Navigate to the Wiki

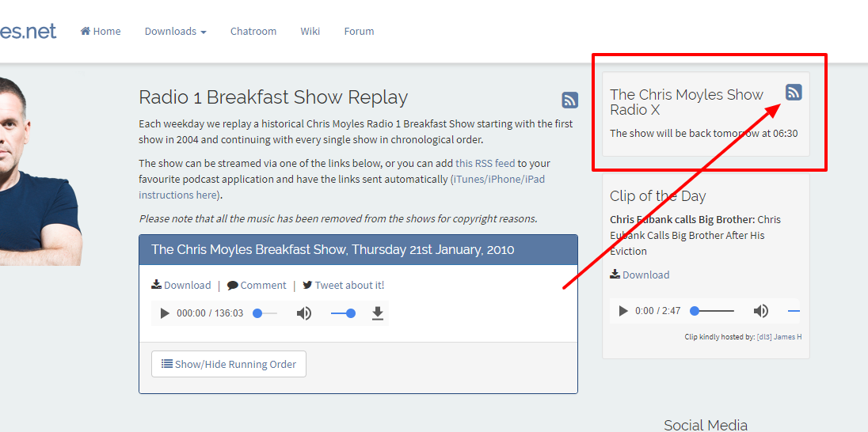click(310, 32)
